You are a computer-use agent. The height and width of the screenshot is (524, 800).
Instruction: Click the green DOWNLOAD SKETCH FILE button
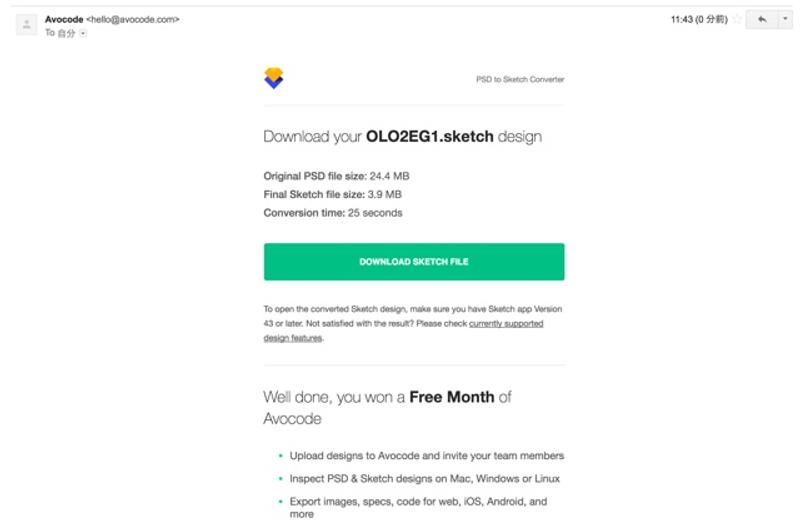click(414, 262)
